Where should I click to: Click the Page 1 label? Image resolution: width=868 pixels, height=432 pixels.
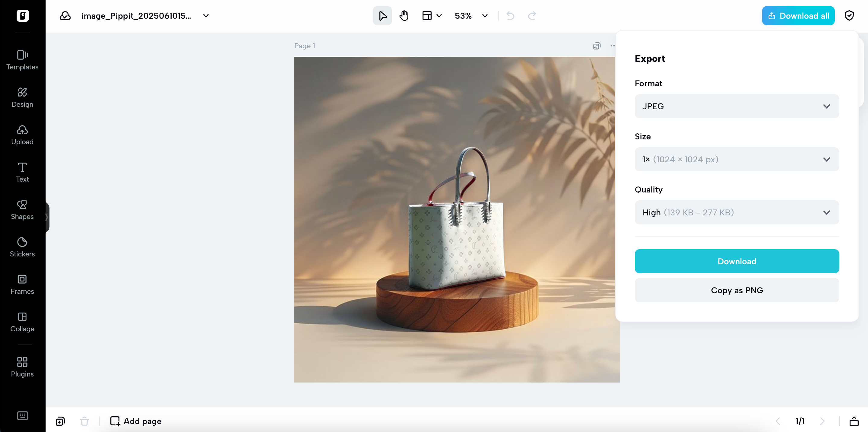click(x=304, y=46)
